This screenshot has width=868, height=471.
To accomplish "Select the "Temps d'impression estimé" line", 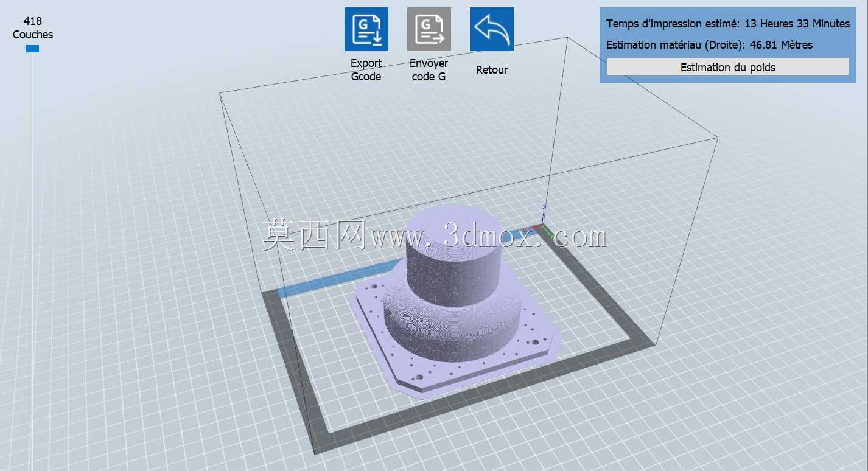I will 728,24.
